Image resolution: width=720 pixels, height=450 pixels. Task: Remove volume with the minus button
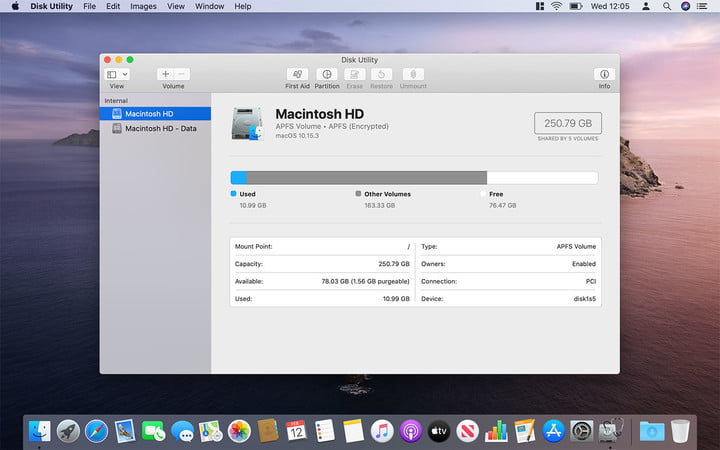[x=181, y=74]
